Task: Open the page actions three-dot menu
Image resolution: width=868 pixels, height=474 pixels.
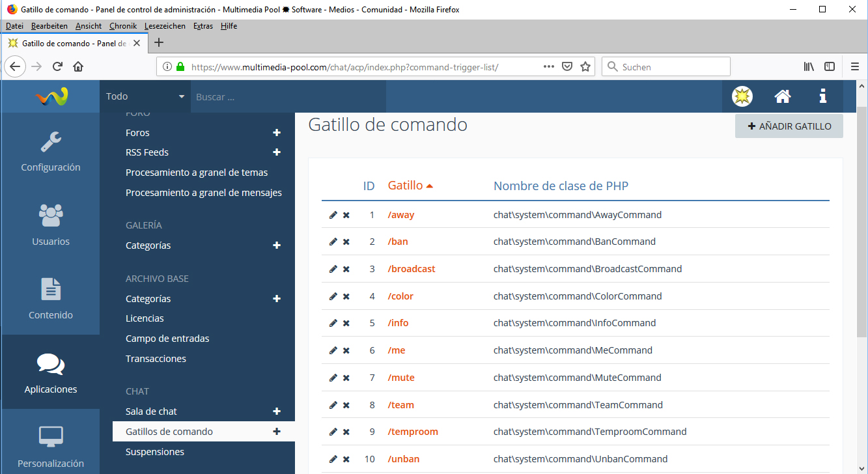Action: tap(548, 66)
